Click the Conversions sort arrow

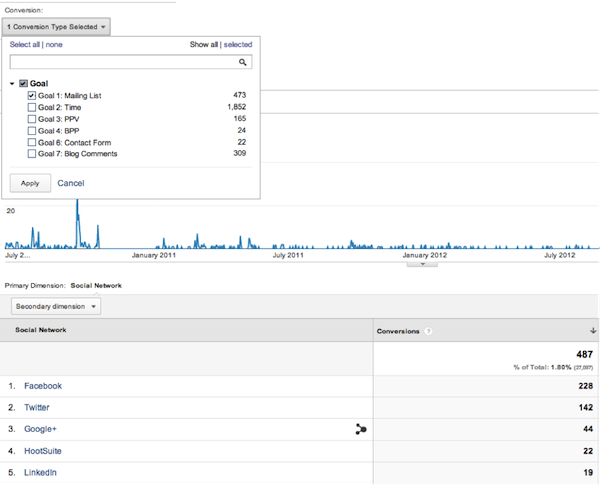click(x=592, y=330)
